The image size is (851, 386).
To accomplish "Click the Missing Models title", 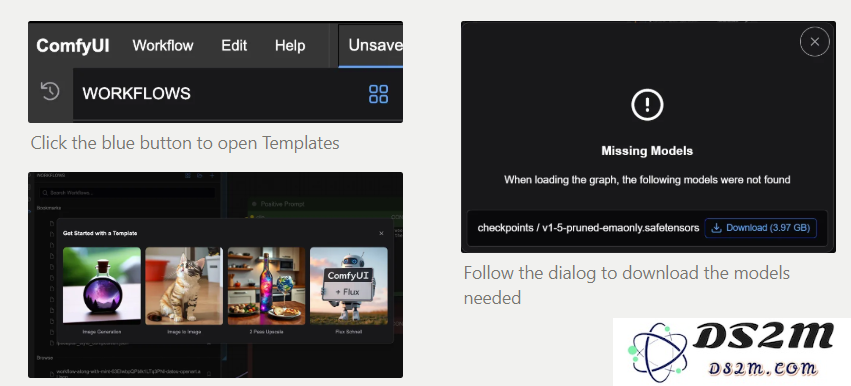I will (647, 151).
